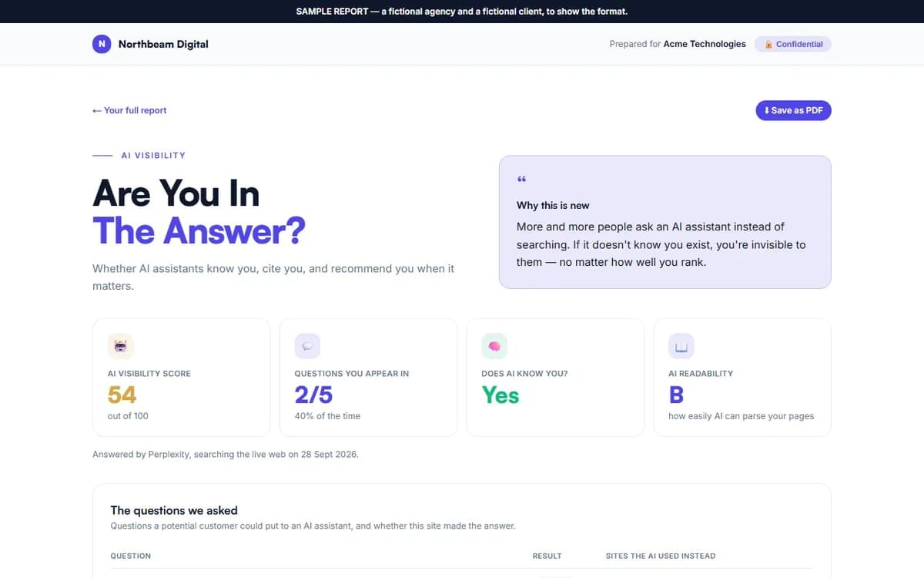
Task: Click the B readability grade
Action: [676, 395]
